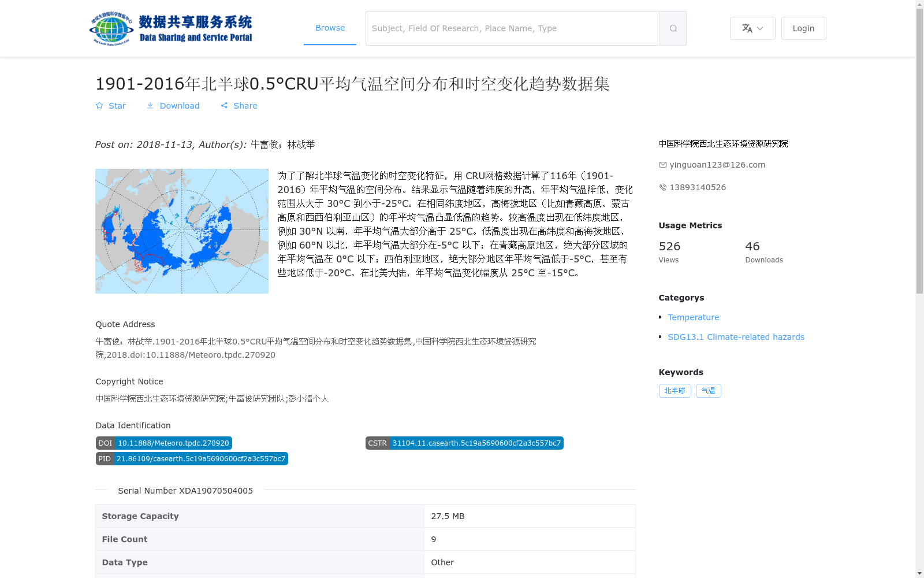Screen dimensions: 924x578
Task: Click the 北半球 keyword tag
Action: click(675, 391)
